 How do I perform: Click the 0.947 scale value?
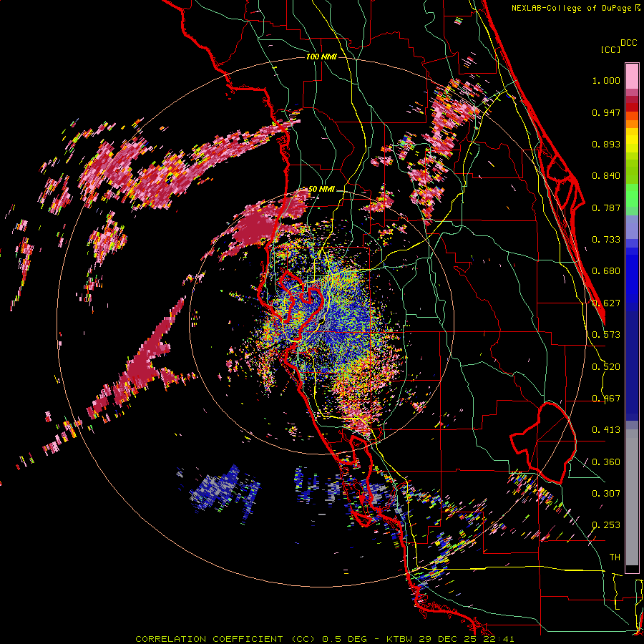tap(606, 112)
